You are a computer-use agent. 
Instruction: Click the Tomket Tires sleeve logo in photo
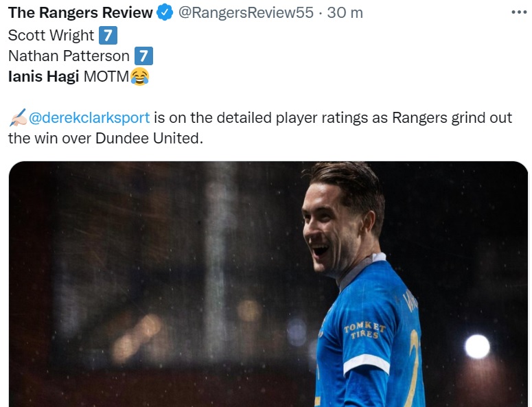365,331
